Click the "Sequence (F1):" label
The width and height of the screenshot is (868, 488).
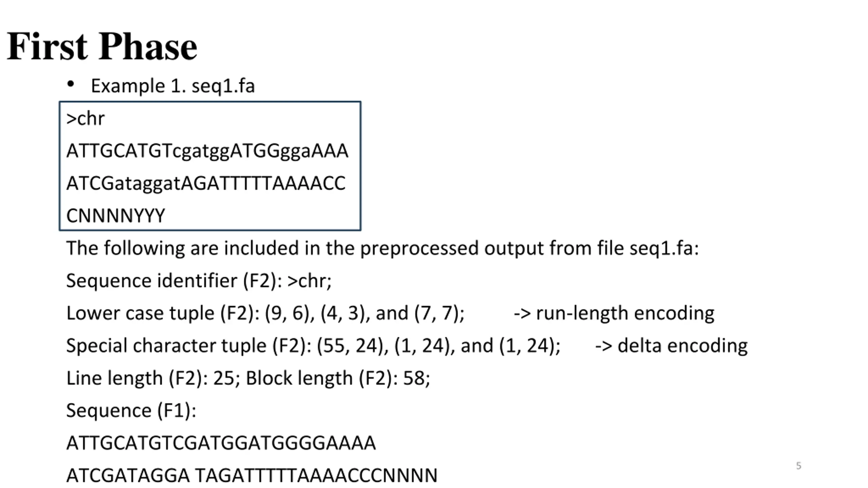click(x=131, y=411)
